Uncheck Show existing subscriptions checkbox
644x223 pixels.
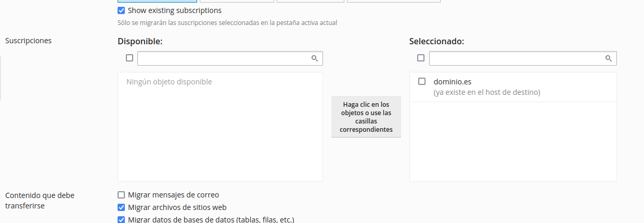pyautogui.click(x=121, y=10)
